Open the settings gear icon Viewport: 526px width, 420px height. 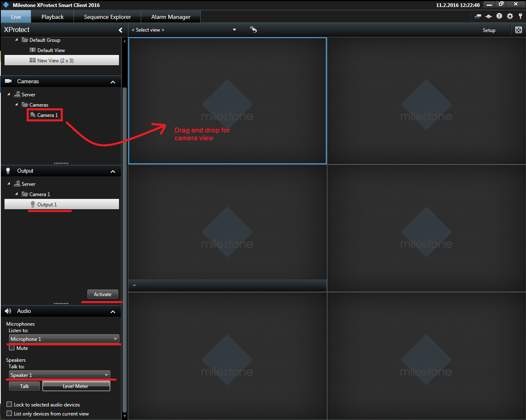click(510, 16)
